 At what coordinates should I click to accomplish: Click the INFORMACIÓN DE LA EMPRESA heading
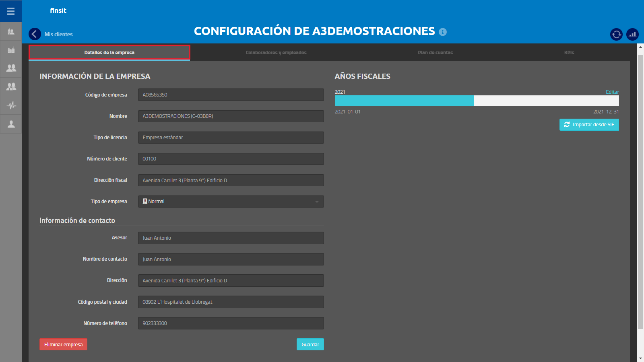point(95,76)
